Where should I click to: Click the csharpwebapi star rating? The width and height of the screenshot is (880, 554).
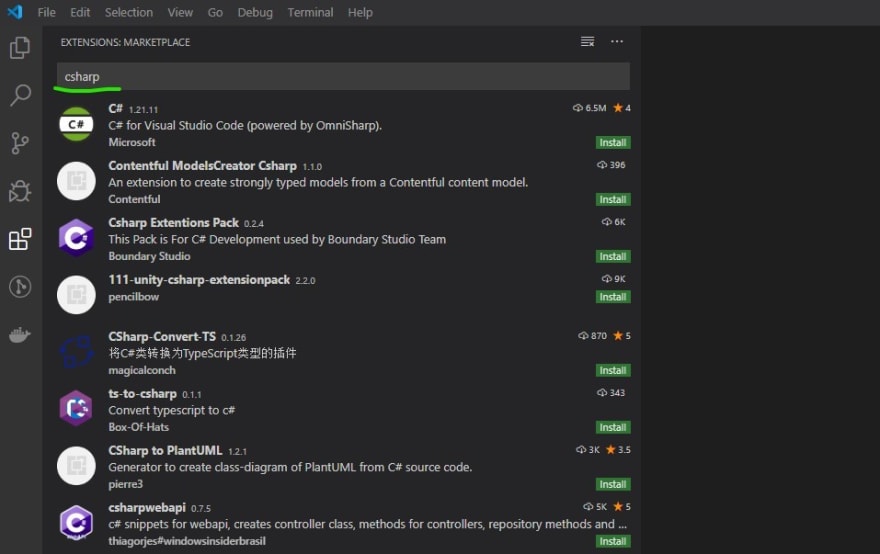(x=622, y=506)
